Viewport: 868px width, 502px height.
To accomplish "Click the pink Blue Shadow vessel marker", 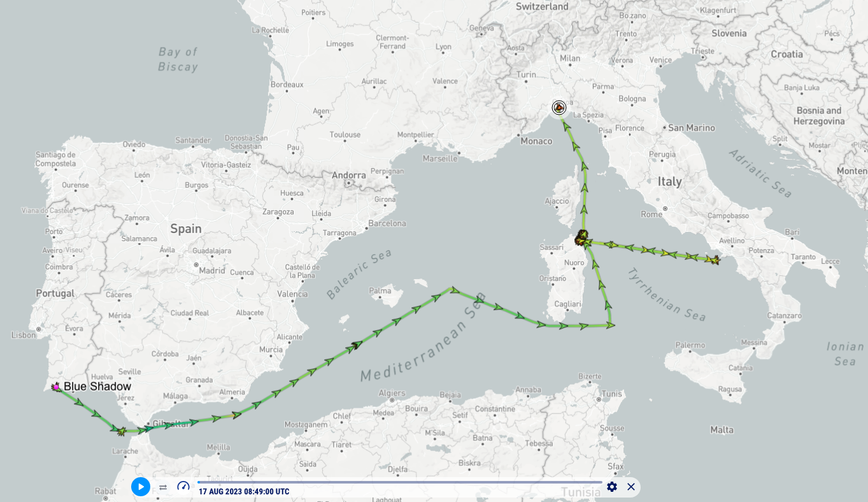I will (56, 387).
